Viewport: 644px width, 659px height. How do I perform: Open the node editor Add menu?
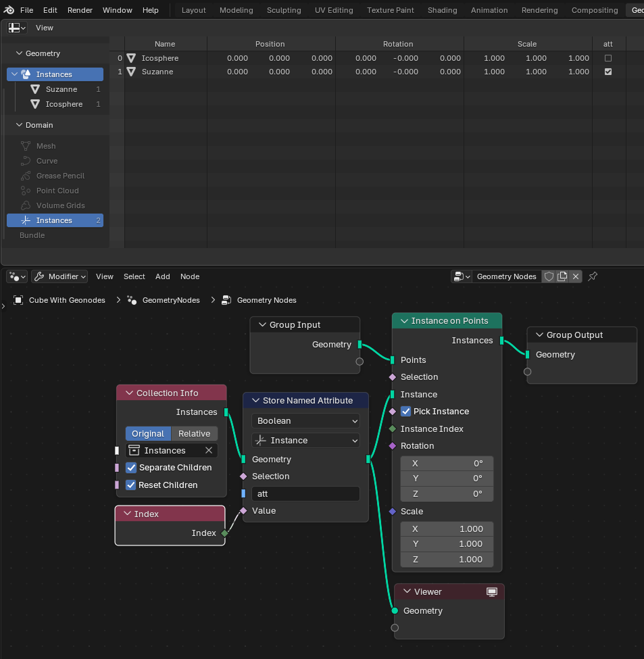(x=163, y=276)
